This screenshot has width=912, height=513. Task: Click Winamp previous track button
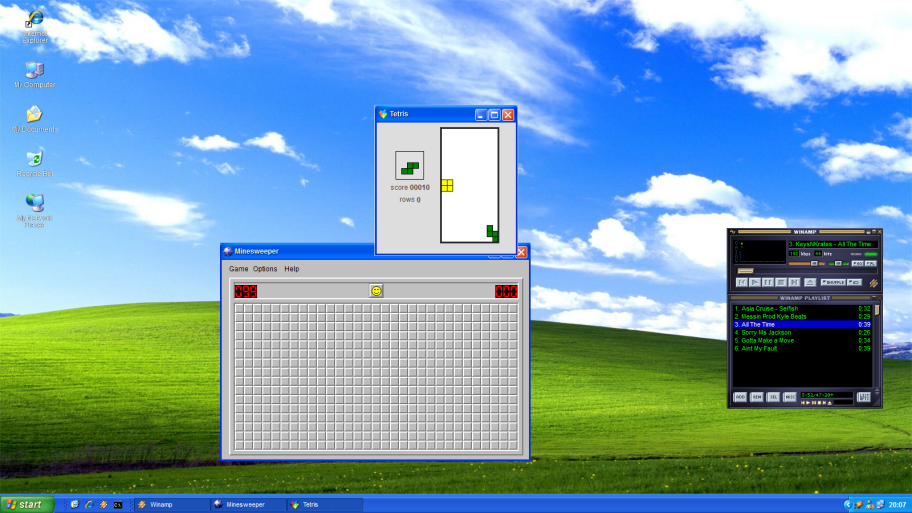742,282
